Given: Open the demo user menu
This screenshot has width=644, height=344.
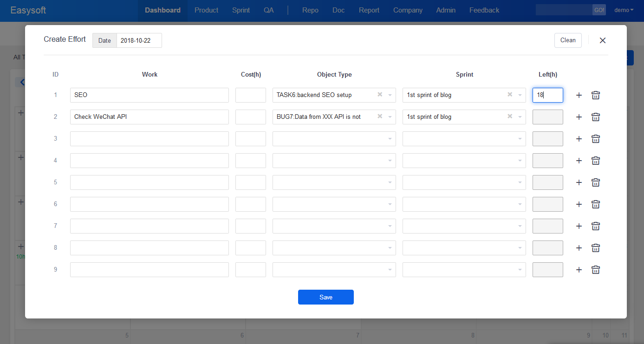Looking at the screenshot, I should tap(624, 10).
